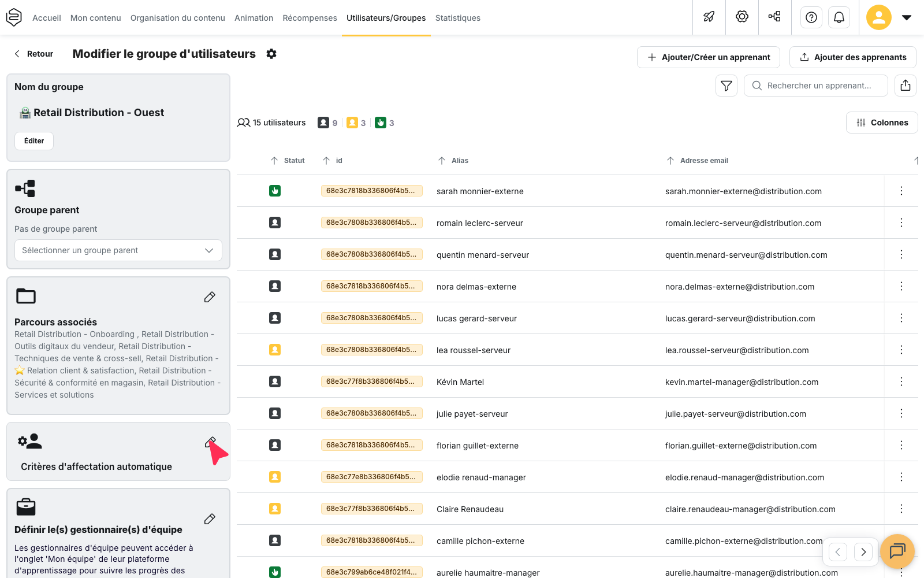The height and width of the screenshot is (578, 924).
Task: Open the rocket launch icon
Action: coord(709,17)
